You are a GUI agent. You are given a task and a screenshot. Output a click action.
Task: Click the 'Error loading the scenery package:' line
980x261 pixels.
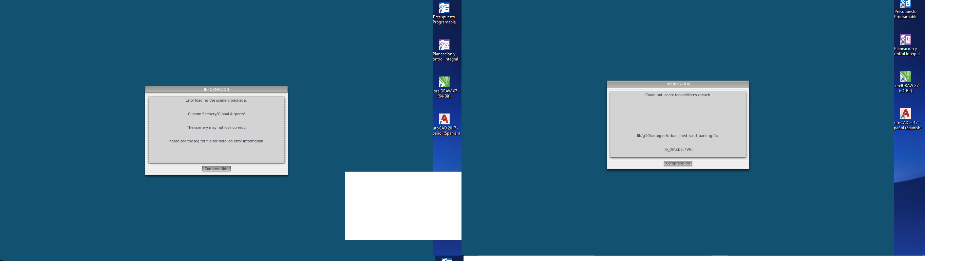(216, 101)
